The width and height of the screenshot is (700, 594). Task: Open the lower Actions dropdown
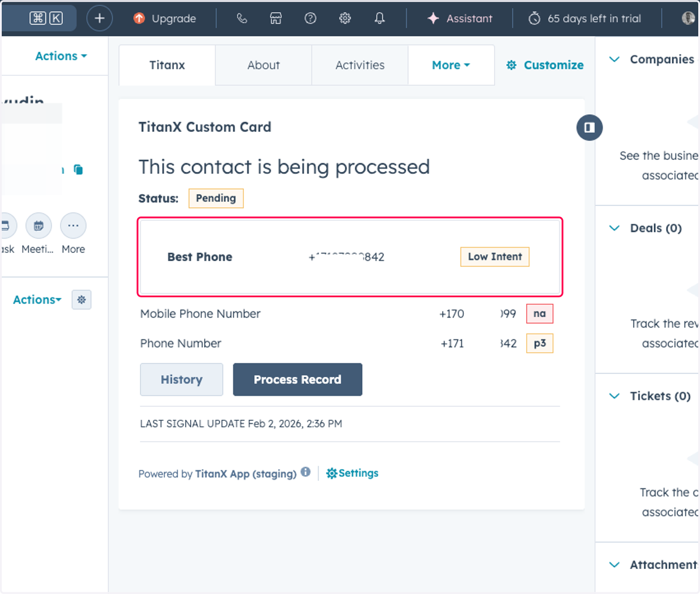37,300
